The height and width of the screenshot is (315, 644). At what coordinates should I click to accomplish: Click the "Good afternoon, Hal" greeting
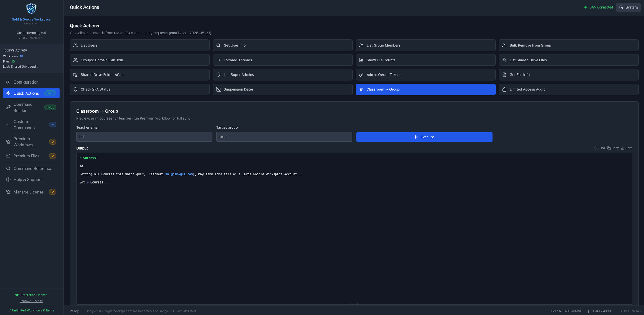tap(31, 33)
